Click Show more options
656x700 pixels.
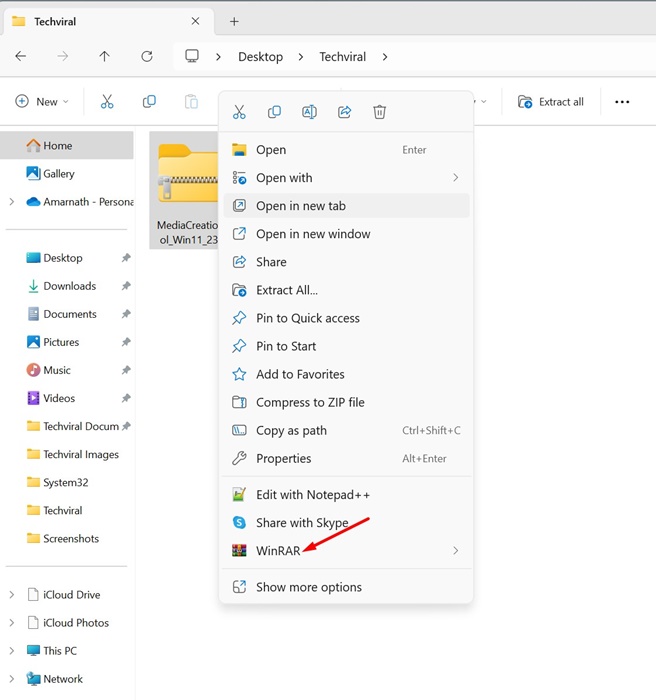pyautogui.click(x=346, y=587)
